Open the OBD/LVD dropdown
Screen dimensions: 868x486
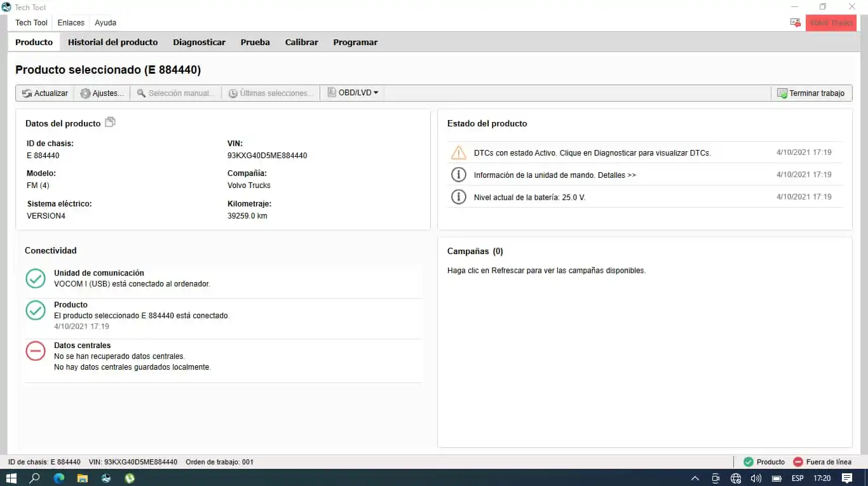click(353, 93)
